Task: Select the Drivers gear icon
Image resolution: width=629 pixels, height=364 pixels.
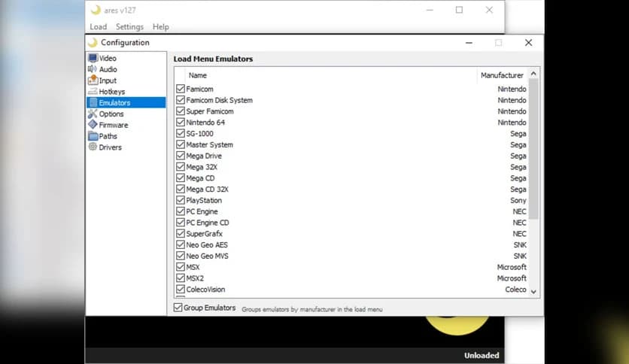Action: tap(93, 147)
